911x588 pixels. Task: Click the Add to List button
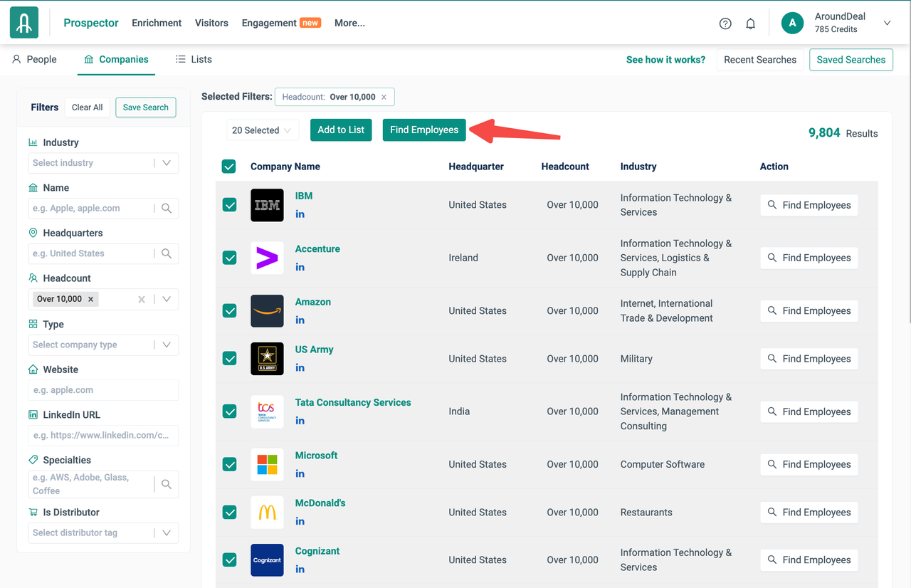pyautogui.click(x=341, y=130)
